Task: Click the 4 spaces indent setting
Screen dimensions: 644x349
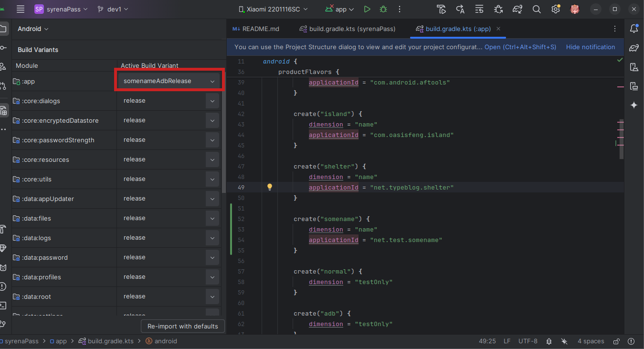Action: (x=591, y=341)
